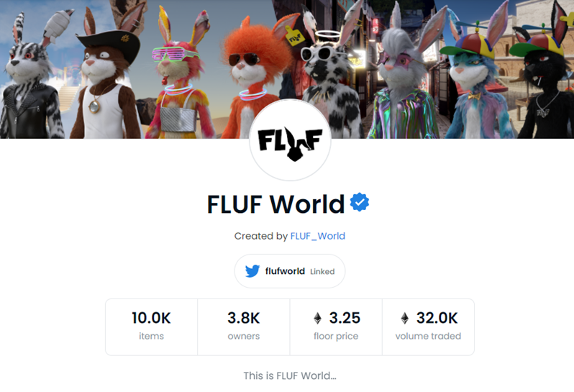Open the FLUF_World creator link
Screen dimensions: 574x392
318,236
